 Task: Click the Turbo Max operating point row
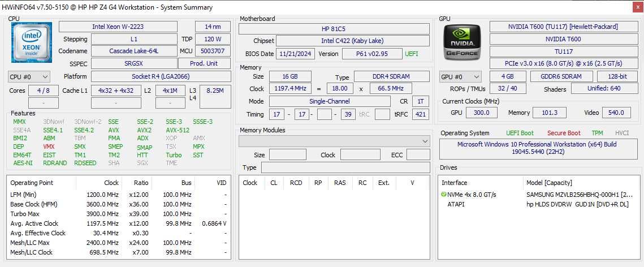point(119,214)
